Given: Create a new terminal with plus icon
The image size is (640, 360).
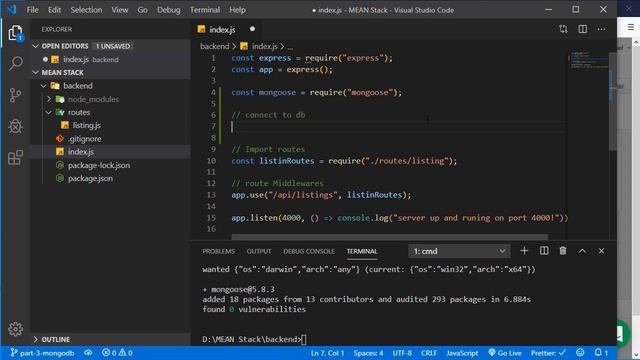Looking at the screenshot, I should [x=524, y=251].
